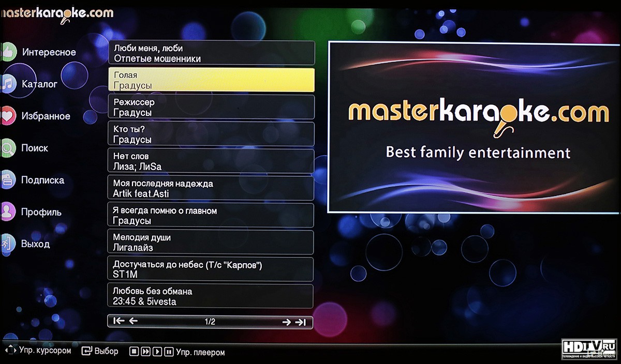Pick song Моя последняя надежда
The image size is (621, 364).
click(211, 188)
